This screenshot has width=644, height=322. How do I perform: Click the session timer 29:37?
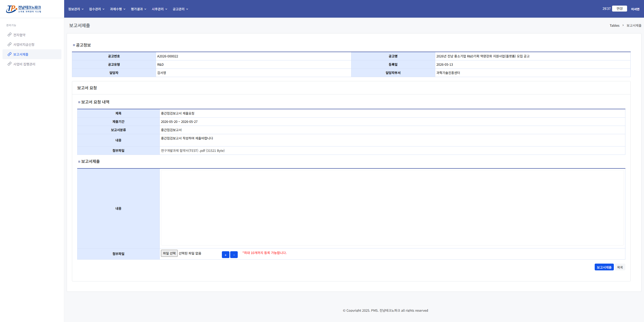tap(606, 9)
